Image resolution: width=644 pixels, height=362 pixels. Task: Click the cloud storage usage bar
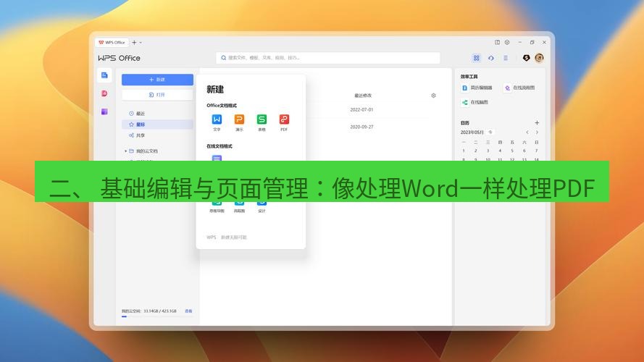tap(157, 316)
